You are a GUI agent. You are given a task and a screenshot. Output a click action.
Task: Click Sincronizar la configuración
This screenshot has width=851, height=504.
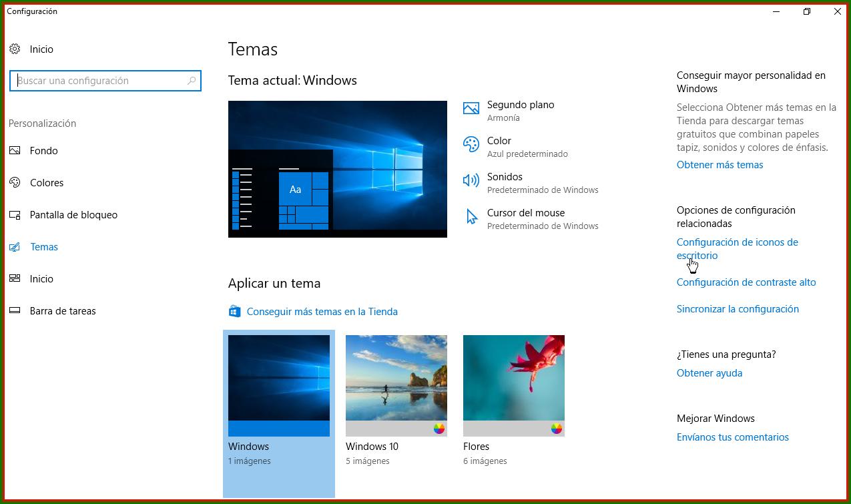click(x=738, y=308)
